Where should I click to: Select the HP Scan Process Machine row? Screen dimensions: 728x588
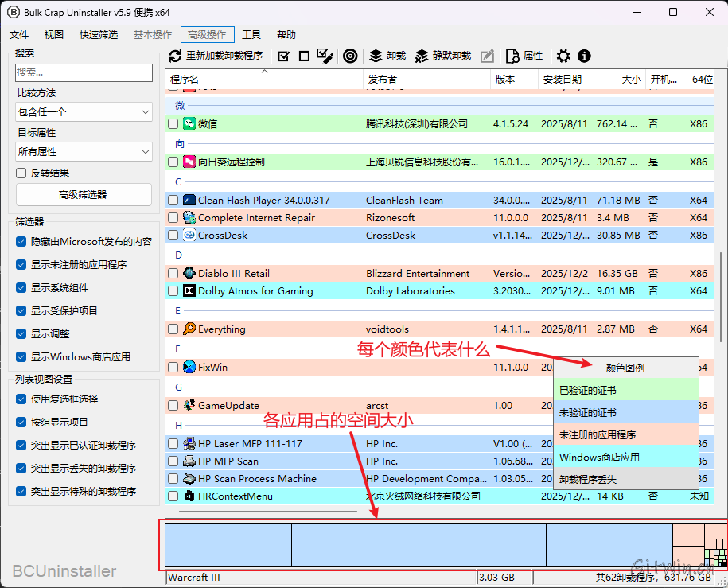[x=439, y=479]
